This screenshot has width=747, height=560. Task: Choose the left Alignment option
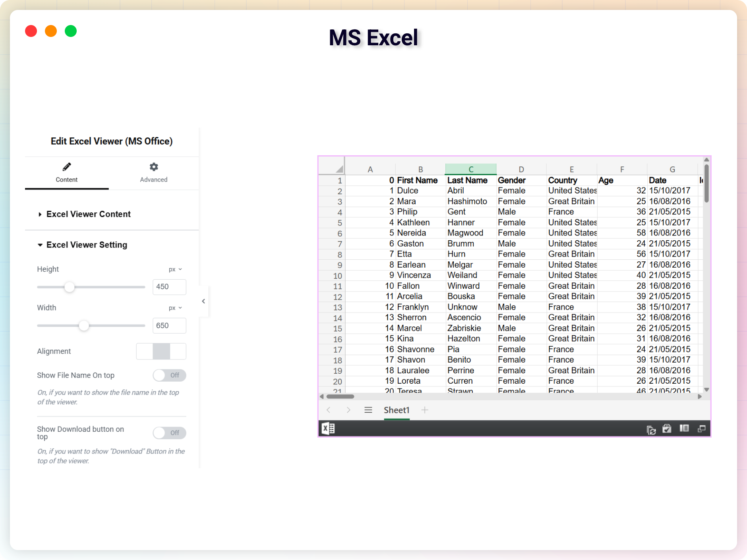(145, 351)
